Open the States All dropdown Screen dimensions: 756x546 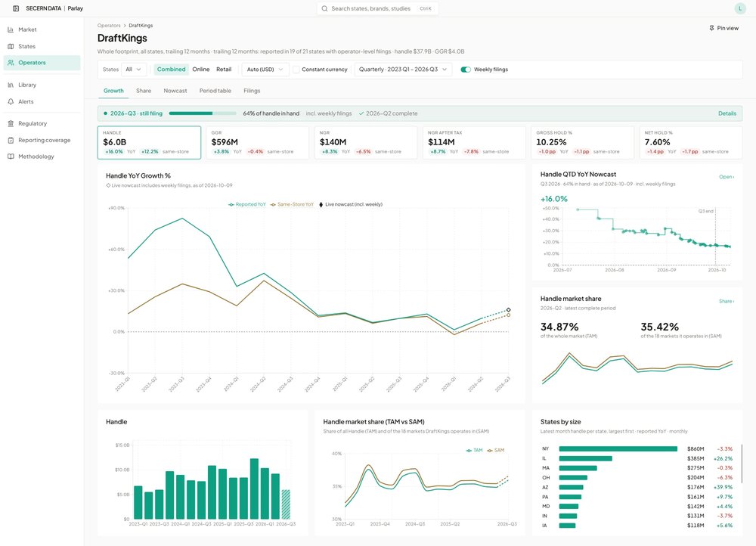(134, 70)
